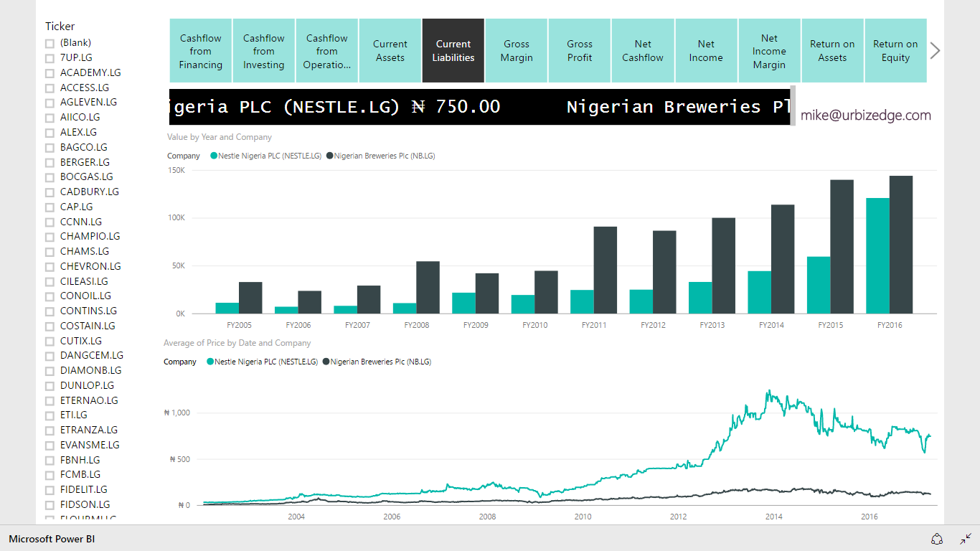Click the ticker banner scrollbar handle
This screenshot has width=980, height=551.
tap(793, 107)
